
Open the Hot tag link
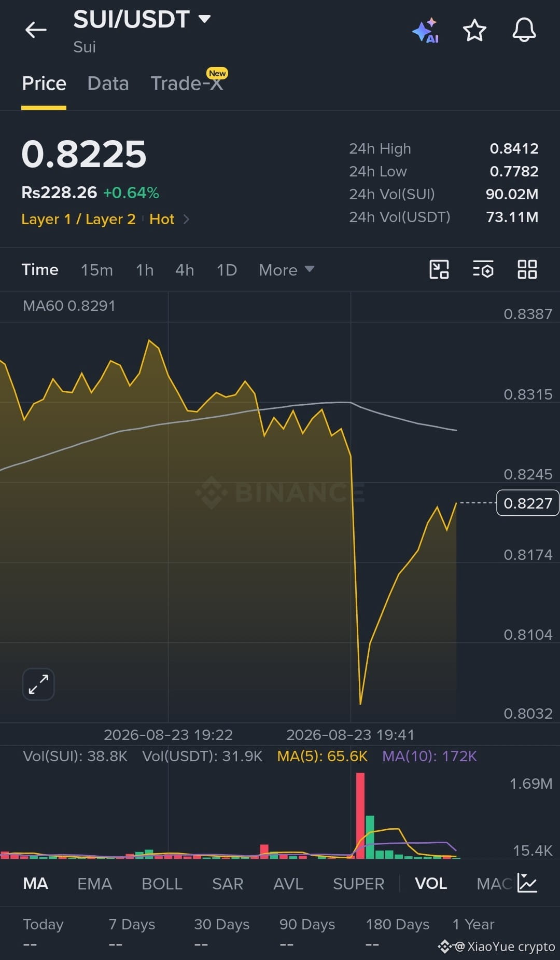[162, 220]
